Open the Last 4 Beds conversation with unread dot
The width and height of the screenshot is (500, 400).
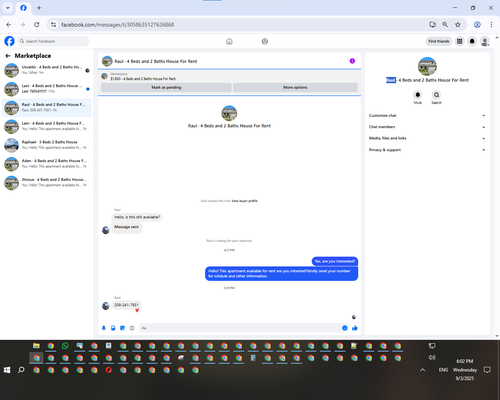click(47, 89)
